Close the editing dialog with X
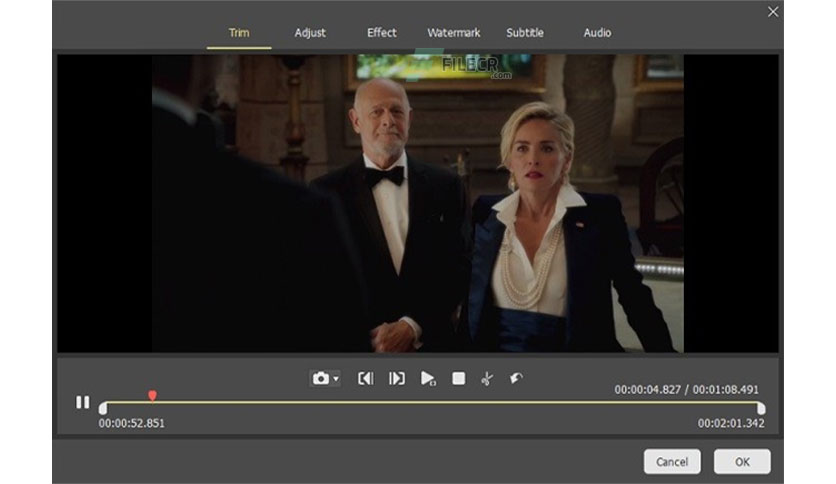Screen dimensions: 836x484 [773, 12]
